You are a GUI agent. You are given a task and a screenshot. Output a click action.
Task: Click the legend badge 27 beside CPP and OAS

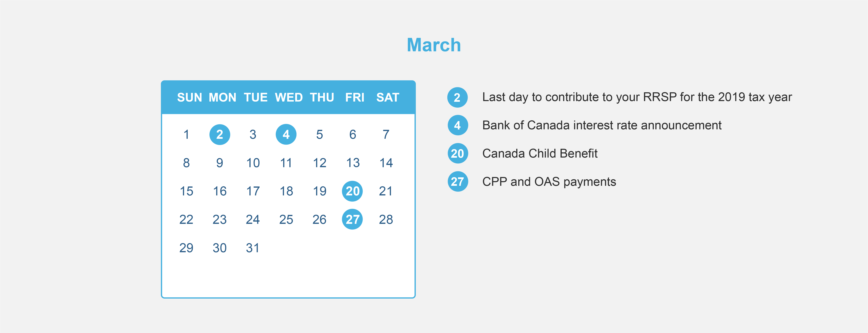pyautogui.click(x=458, y=182)
